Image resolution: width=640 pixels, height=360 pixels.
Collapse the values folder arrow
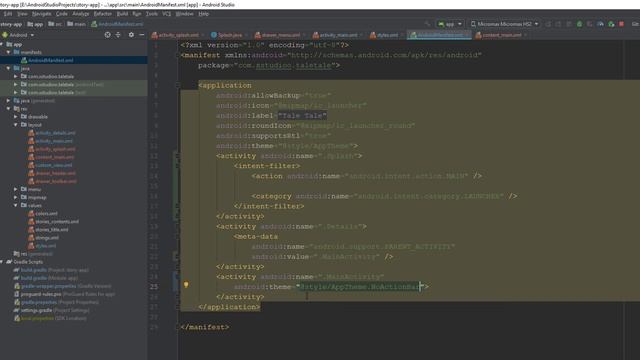click(x=16, y=205)
